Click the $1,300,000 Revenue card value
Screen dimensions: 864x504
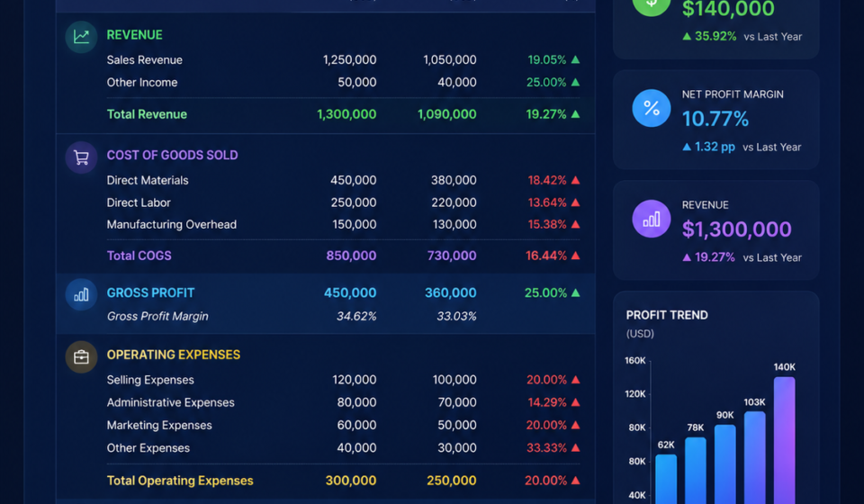(737, 229)
